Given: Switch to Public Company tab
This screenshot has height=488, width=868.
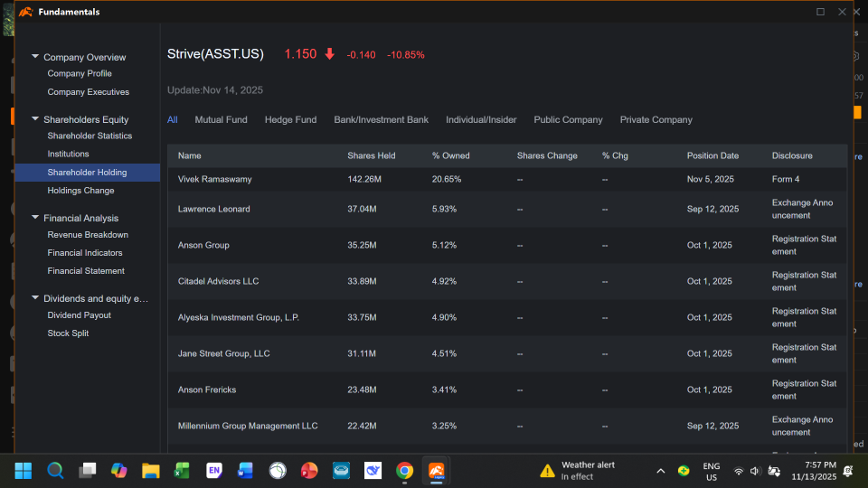Looking at the screenshot, I should (568, 119).
